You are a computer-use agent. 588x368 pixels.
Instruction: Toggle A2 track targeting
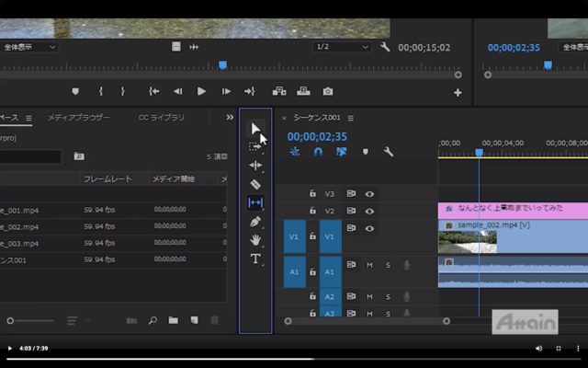[330, 297]
